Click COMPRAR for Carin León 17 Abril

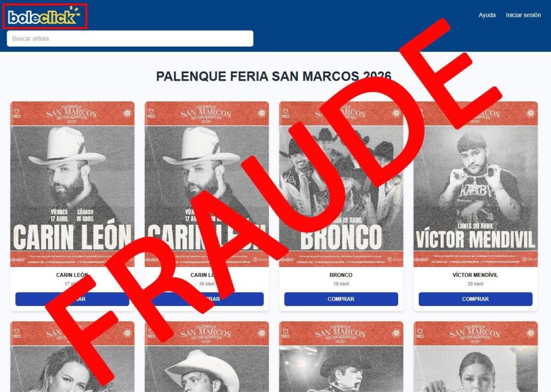pos(72,299)
